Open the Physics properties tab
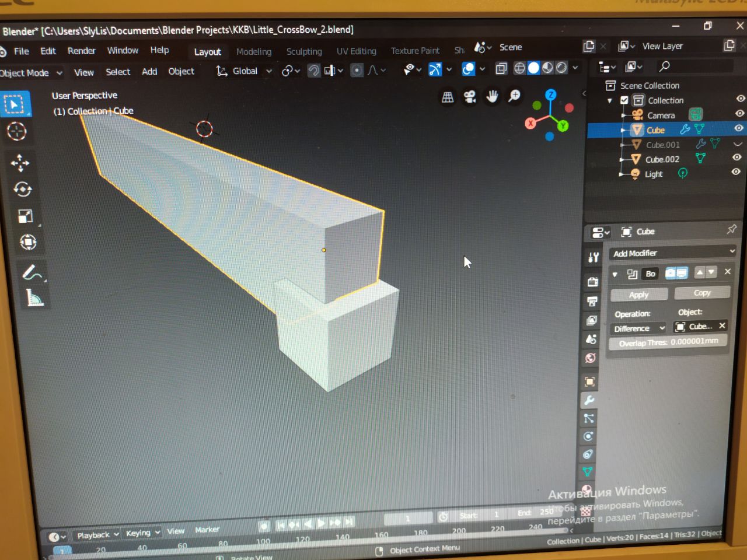 (x=588, y=436)
